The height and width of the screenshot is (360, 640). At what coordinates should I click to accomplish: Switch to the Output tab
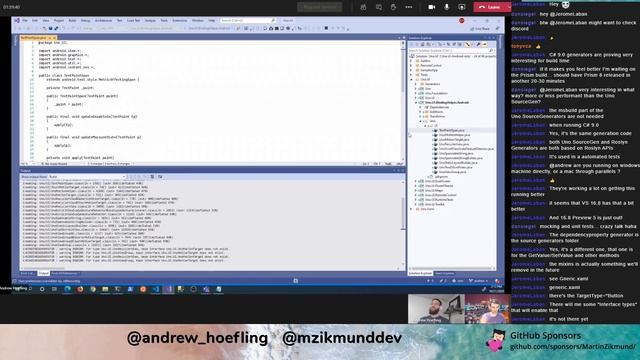(43, 273)
